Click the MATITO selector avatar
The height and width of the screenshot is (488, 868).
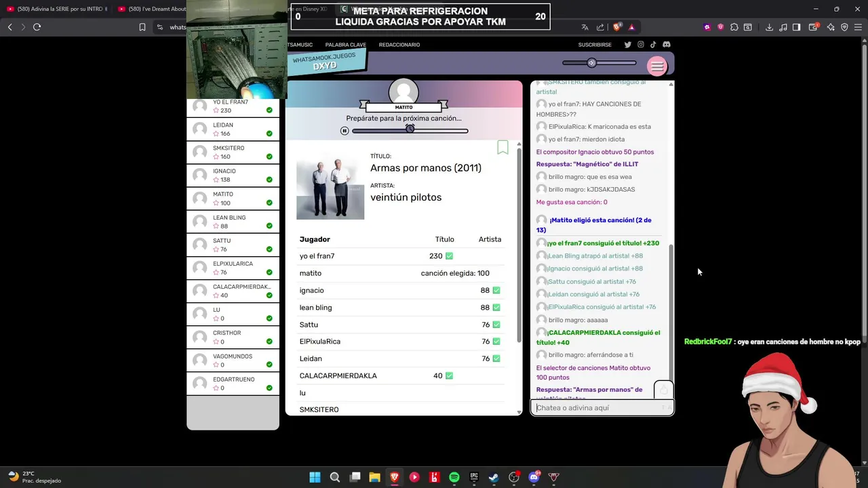click(403, 91)
